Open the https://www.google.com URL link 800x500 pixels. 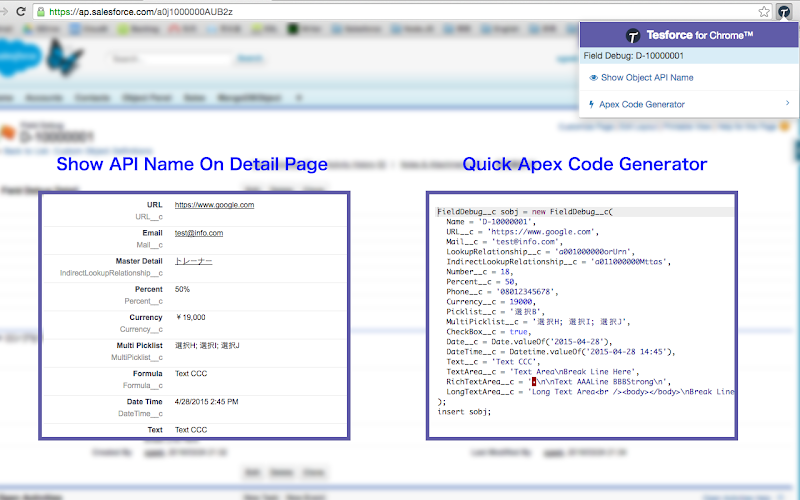tap(214, 205)
